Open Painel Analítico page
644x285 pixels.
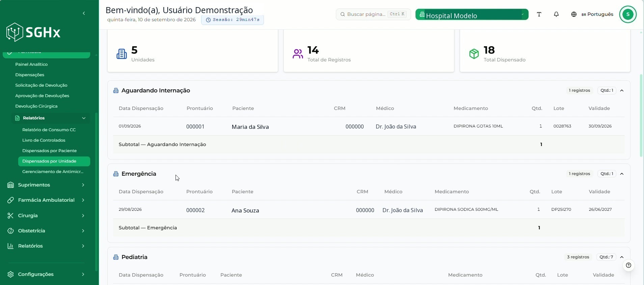click(31, 64)
